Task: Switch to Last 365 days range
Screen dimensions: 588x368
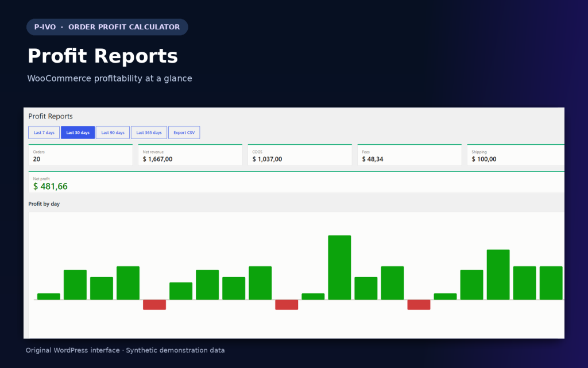Action: [149, 133]
